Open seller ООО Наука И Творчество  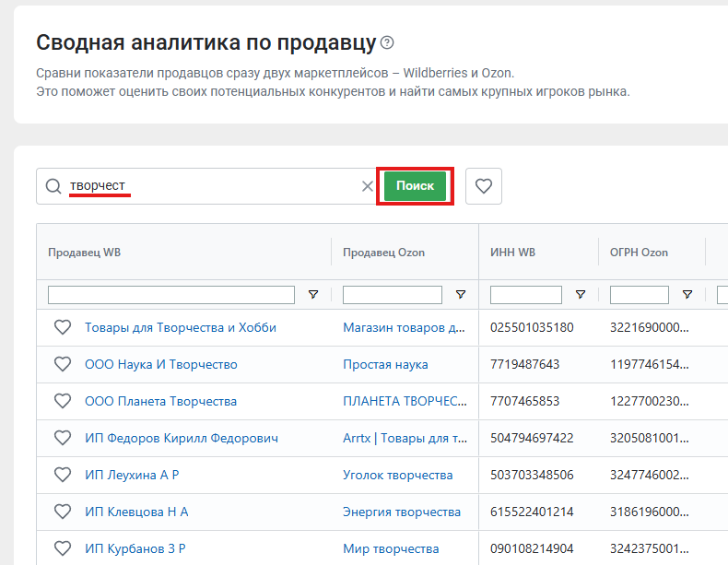(161, 364)
